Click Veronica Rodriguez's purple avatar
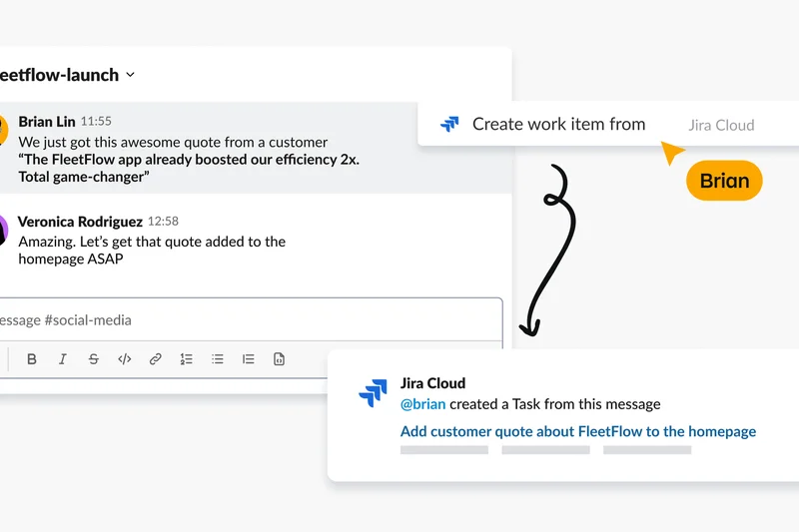 pos(3,231)
